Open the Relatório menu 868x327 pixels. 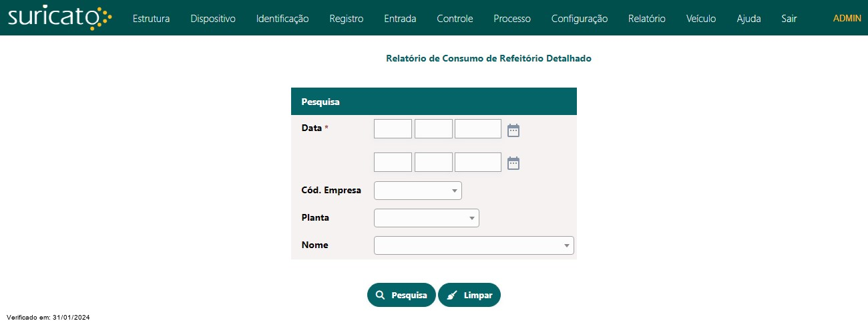coord(647,19)
